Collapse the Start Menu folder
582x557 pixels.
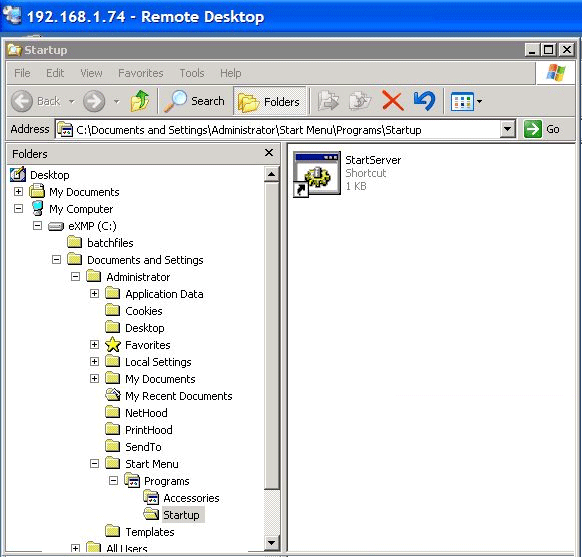94,463
